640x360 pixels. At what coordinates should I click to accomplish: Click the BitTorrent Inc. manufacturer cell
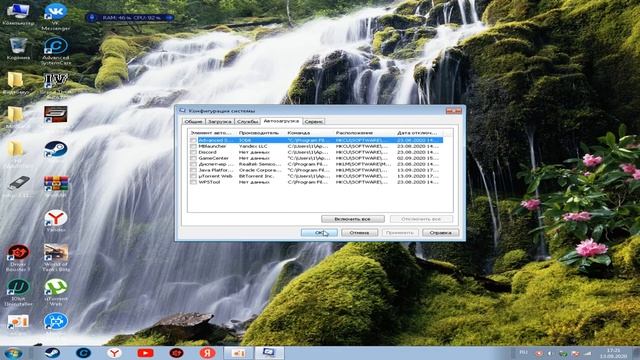tap(256, 176)
